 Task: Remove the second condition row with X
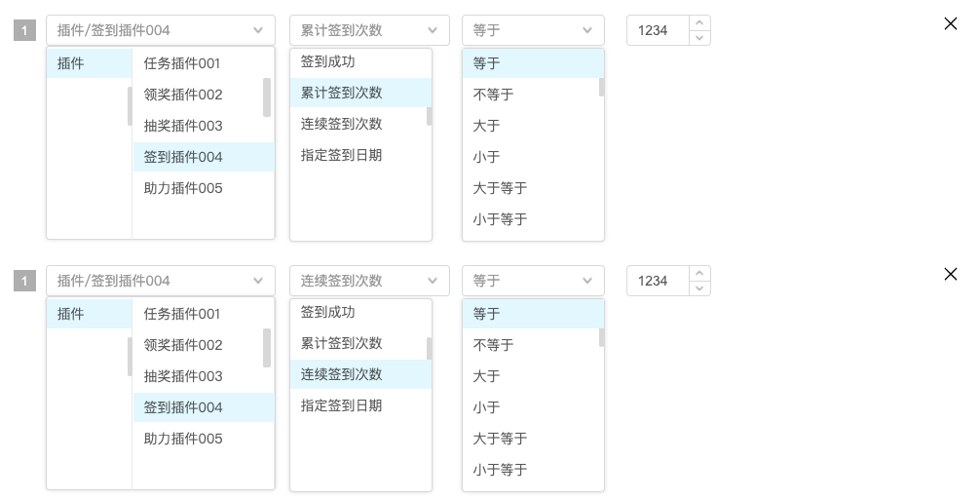tap(950, 274)
